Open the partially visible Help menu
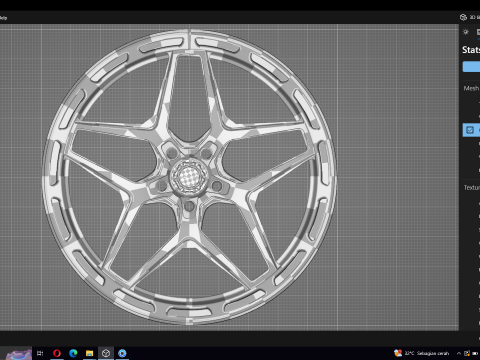This screenshot has height=360, width=480. 3,18
